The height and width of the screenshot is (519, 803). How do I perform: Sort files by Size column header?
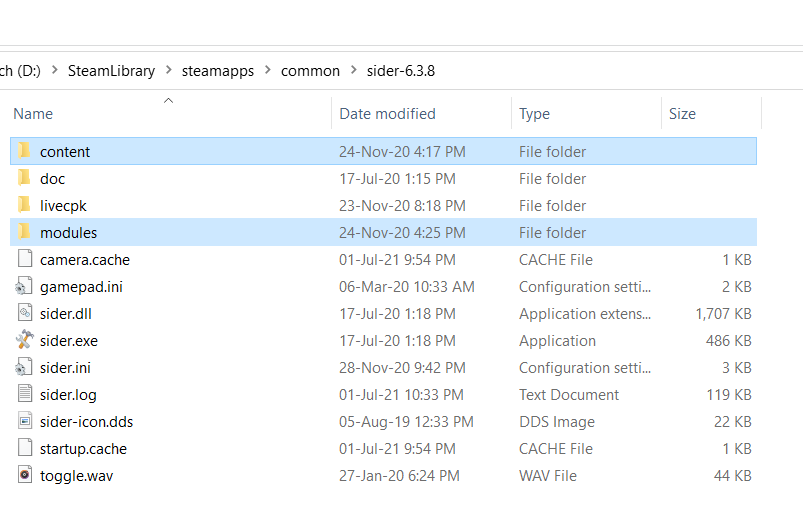pos(682,114)
